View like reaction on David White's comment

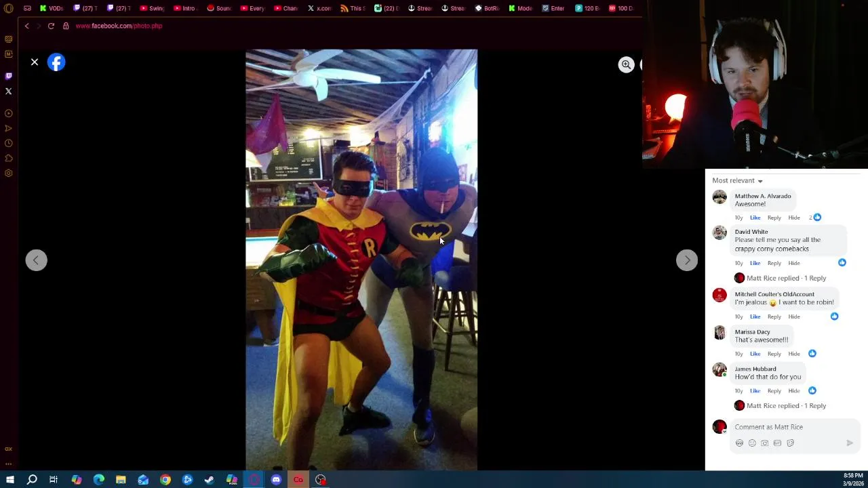[842, 262]
